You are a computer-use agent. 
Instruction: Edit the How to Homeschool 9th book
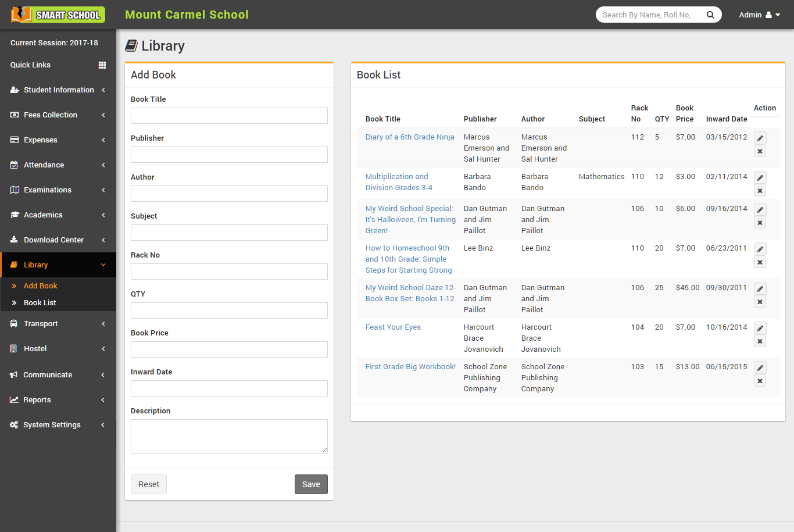[760, 249]
